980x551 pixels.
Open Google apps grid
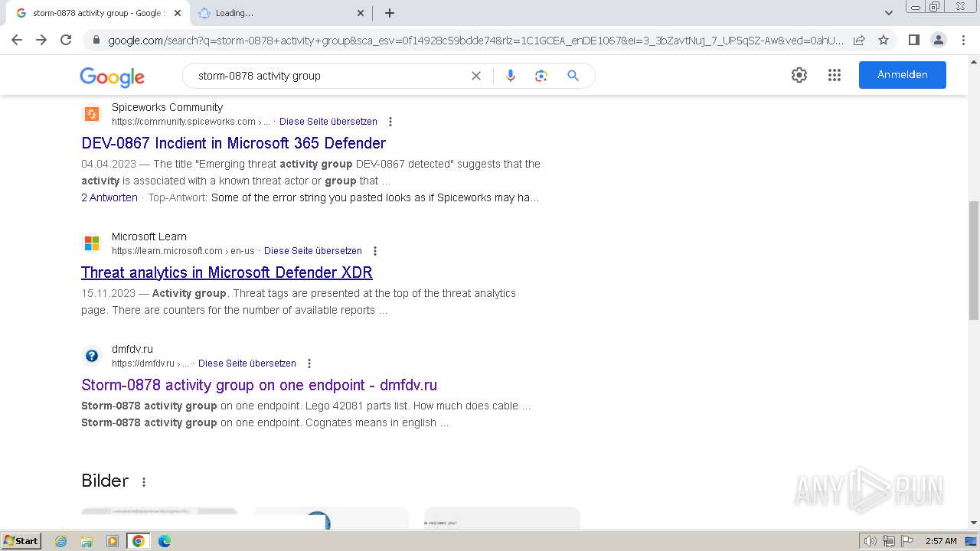click(835, 75)
